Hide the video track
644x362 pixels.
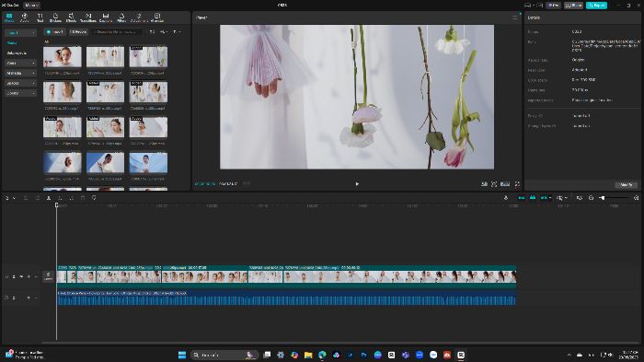tap(21, 277)
